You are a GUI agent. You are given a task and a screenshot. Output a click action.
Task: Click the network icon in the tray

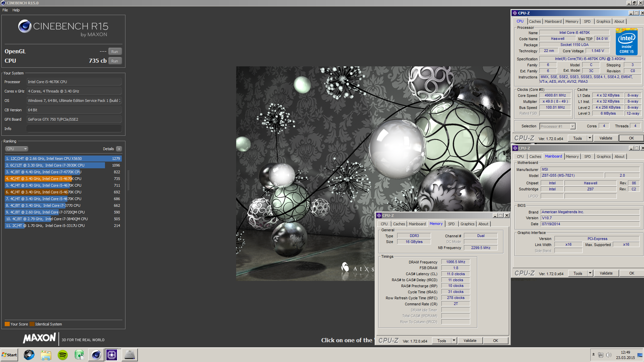point(601,355)
